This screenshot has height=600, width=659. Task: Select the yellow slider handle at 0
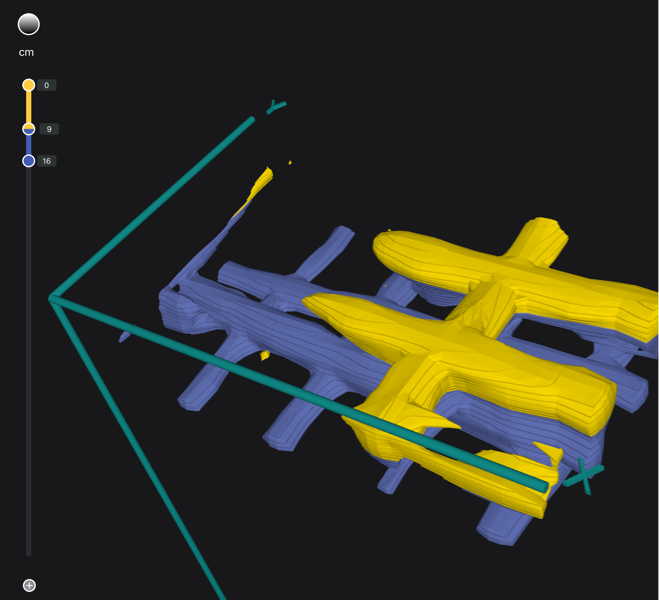pos(29,86)
